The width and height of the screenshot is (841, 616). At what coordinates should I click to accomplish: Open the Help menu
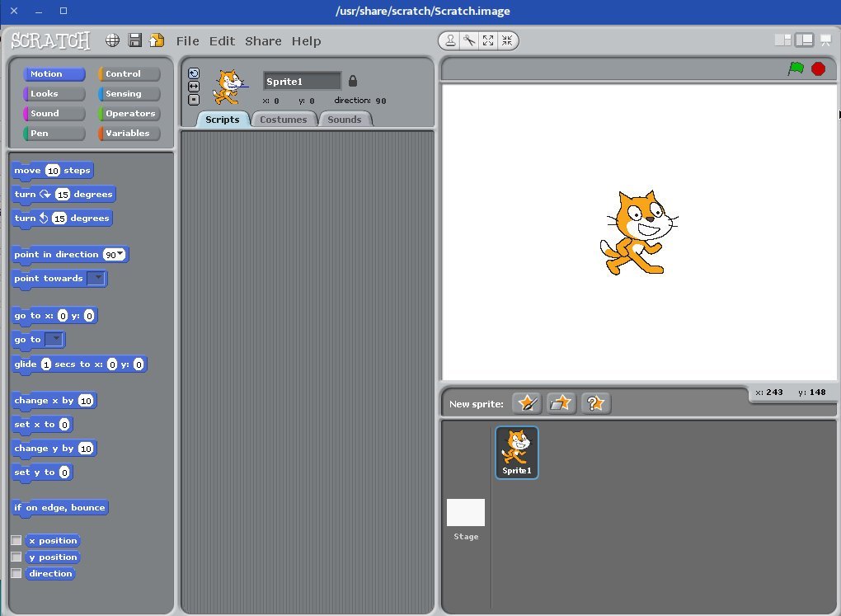click(306, 41)
